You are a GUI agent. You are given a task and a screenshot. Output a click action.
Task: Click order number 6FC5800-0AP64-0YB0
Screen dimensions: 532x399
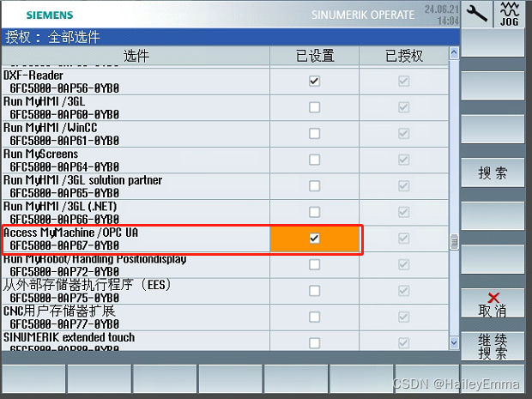pyautogui.click(x=64, y=167)
